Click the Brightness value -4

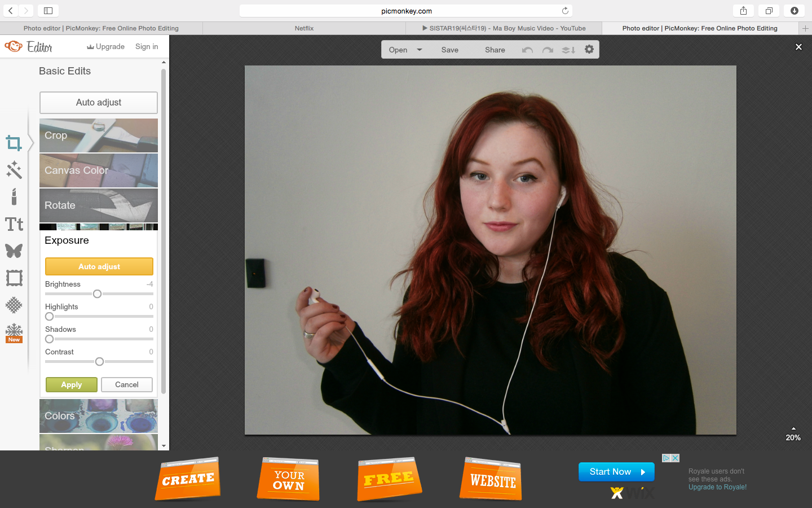pyautogui.click(x=150, y=284)
